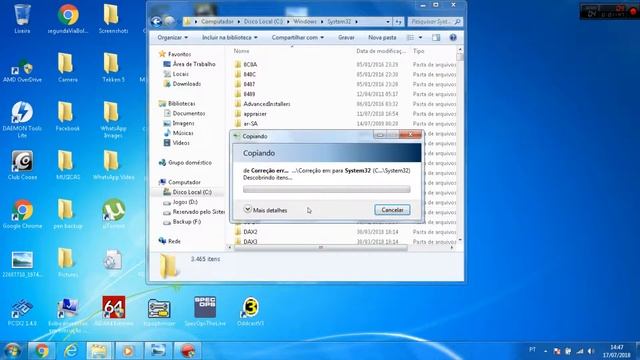Click the copy progress bar
Image resolution: width=640 pixels, height=360 pixels.
pyautogui.click(x=327, y=189)
